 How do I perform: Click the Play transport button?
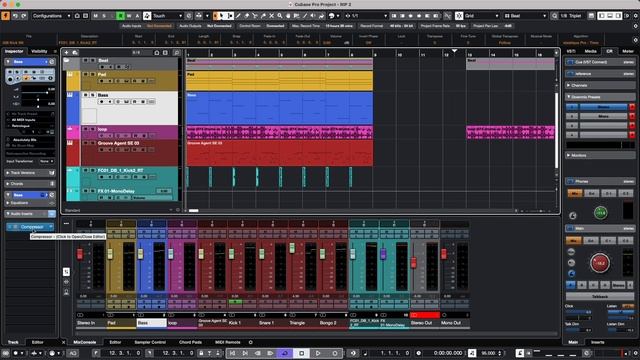pos(318,353)
